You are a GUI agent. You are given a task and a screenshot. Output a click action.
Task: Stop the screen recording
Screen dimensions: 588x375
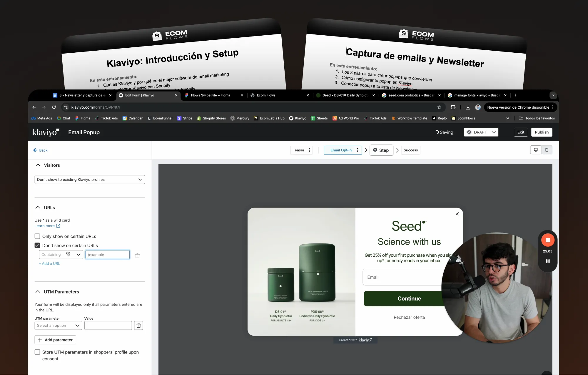point(547,240)
